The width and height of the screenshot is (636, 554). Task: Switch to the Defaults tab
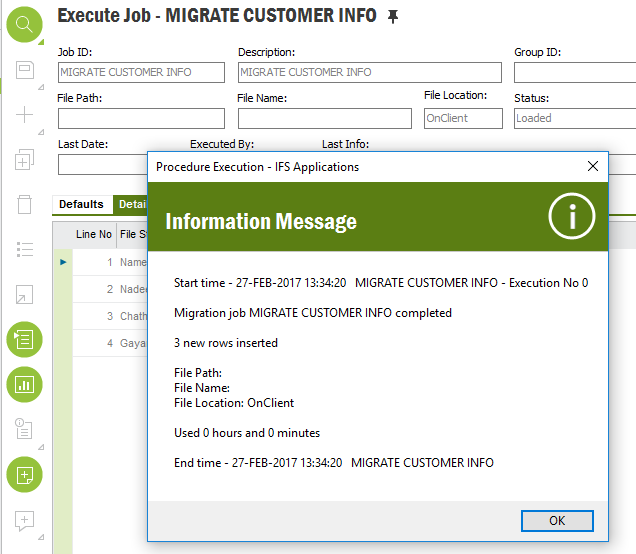(81, 204)
